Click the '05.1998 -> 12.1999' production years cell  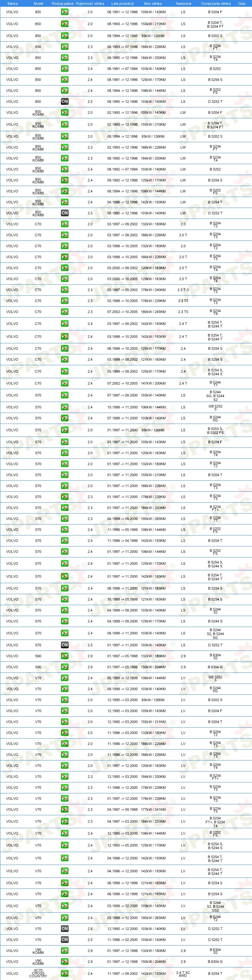pos(122,678)
